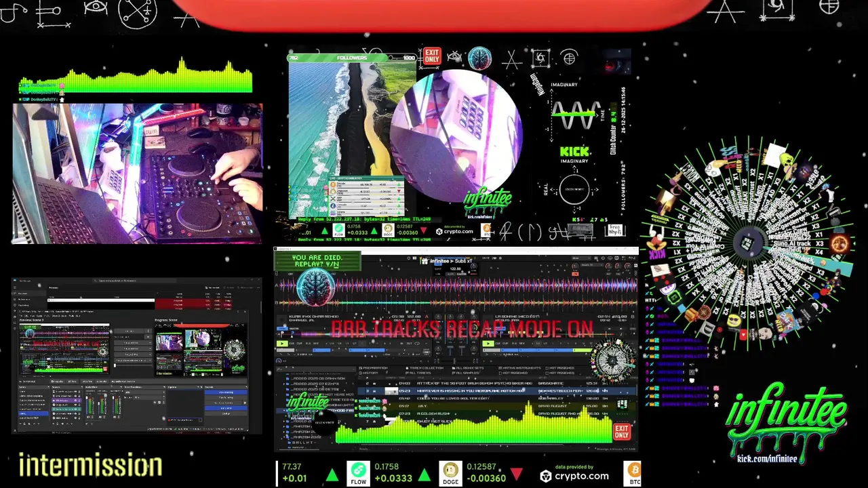
Task: Select the 'J.B.Y.' track by David August
Action: click(x=496, y=406)
